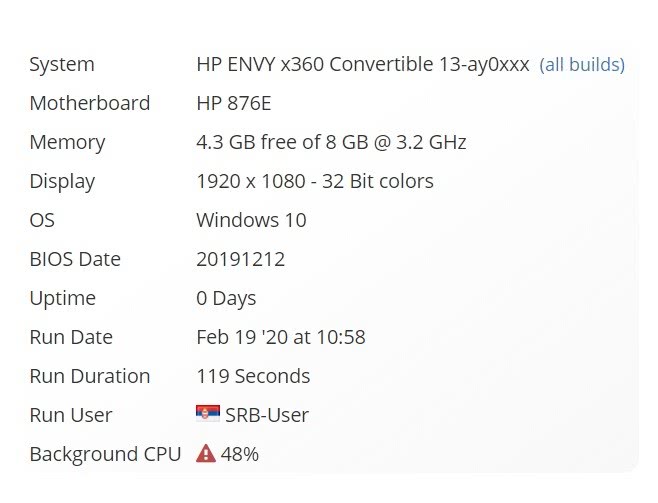Select the 119 Seconds run duration value
Viewport: 658px width, 503px height.
click(x=253, y=376)
